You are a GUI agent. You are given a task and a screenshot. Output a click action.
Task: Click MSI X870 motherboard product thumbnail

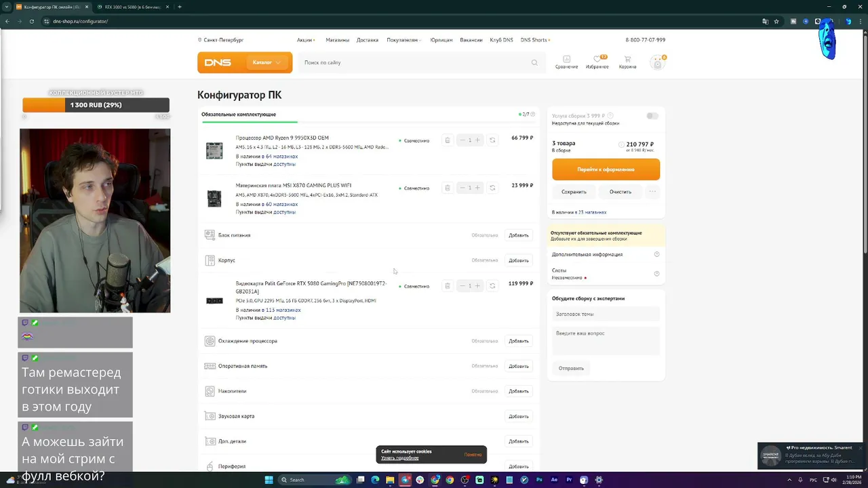point(214,198)
